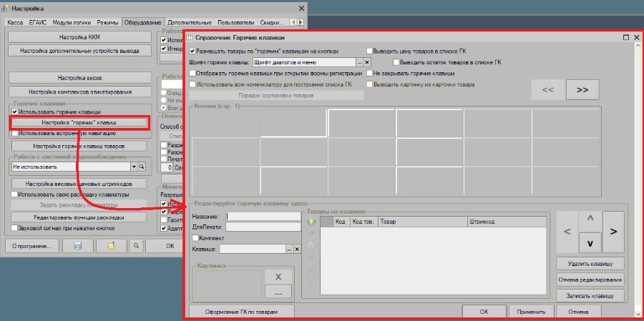Viewport: 644px width, 321px height.
Task: Open the video surveillance dropdown arrow
Action: tap(134, 167)
